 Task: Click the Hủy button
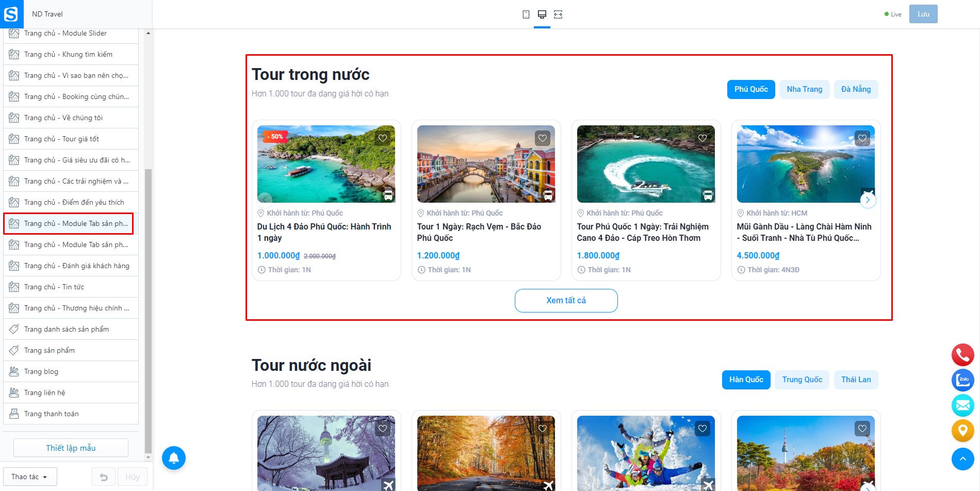click(x=133, y=477)
